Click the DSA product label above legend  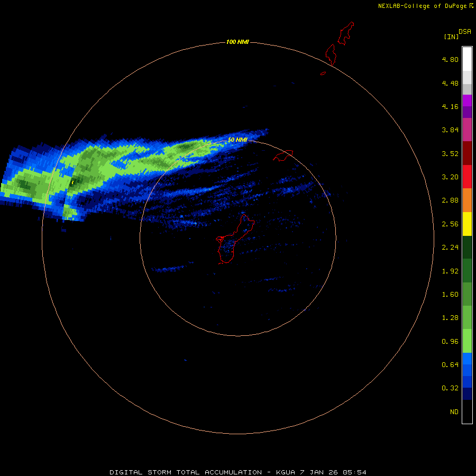pyautogui.click(x=465, y=32)
